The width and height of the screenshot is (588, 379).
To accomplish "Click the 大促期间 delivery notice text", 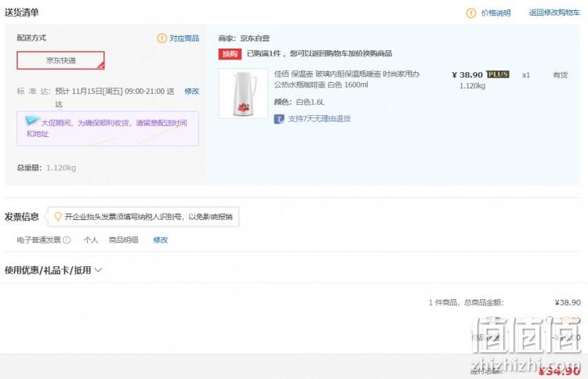I will tap(107, 128).
